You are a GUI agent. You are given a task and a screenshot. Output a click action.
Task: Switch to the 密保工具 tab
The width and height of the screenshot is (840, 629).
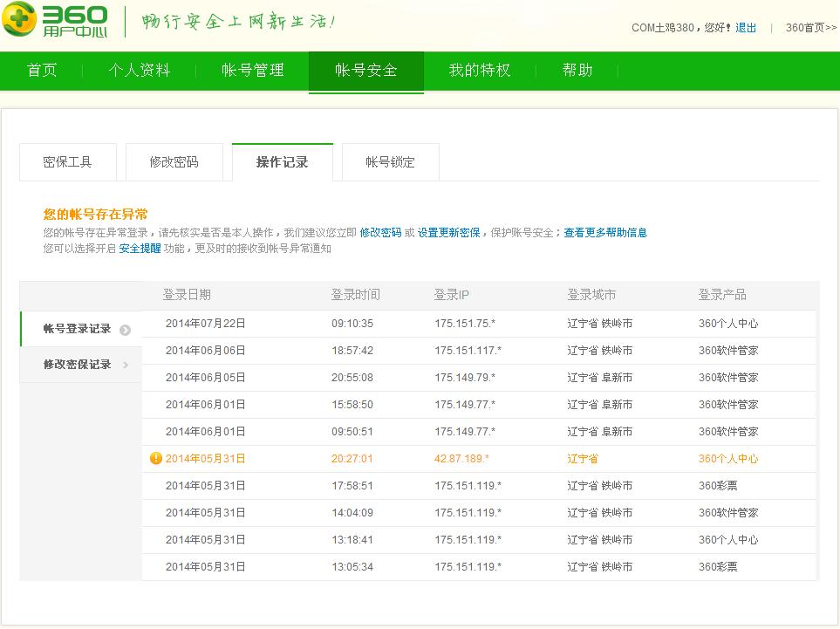tap(67, 161)
